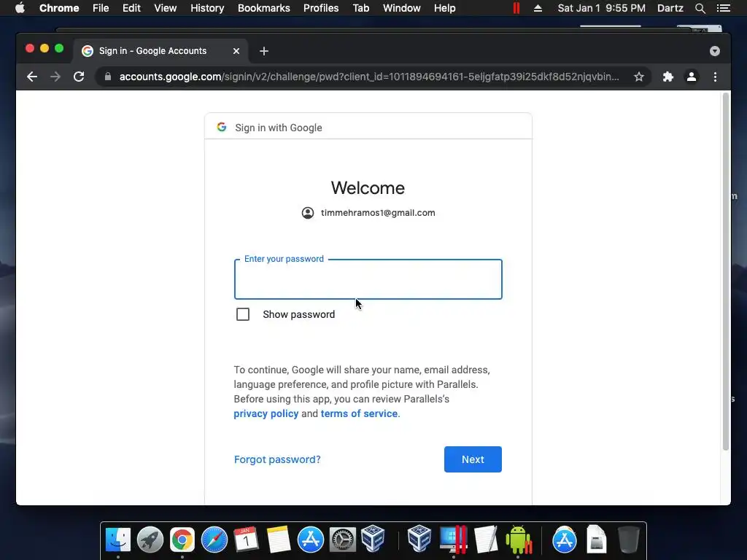Open Finder from the Dock
Screen dimensions: 747x560
[x=117, y=540]
